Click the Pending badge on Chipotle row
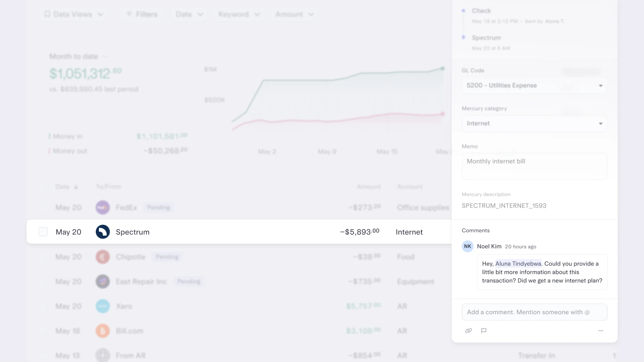The width and height of the screenshot is (644, 362). click(167, 257)
